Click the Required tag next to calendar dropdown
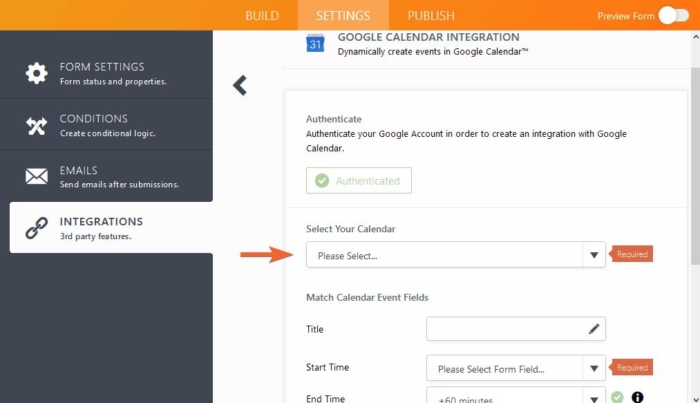Screen dimensions: 700x403 (632, 254)
